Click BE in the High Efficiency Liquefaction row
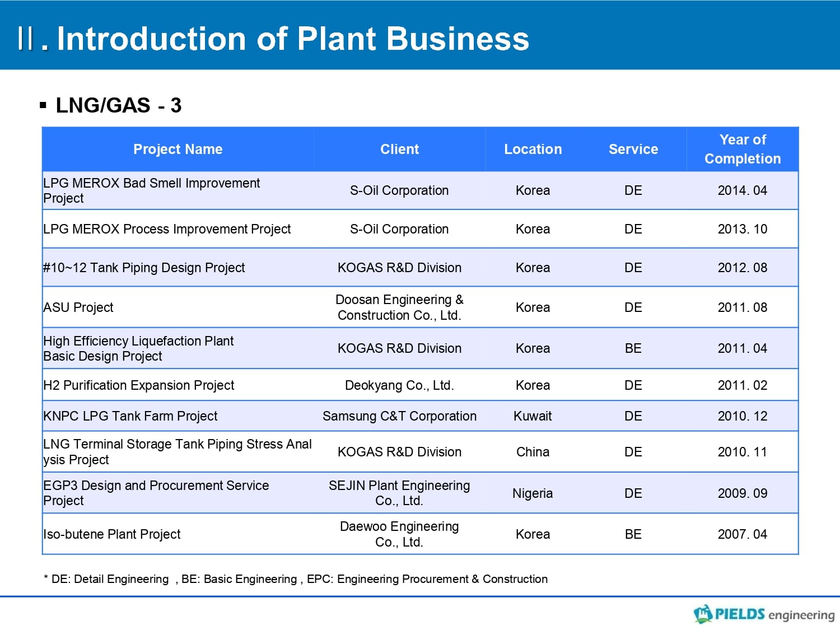 point(633,348)
